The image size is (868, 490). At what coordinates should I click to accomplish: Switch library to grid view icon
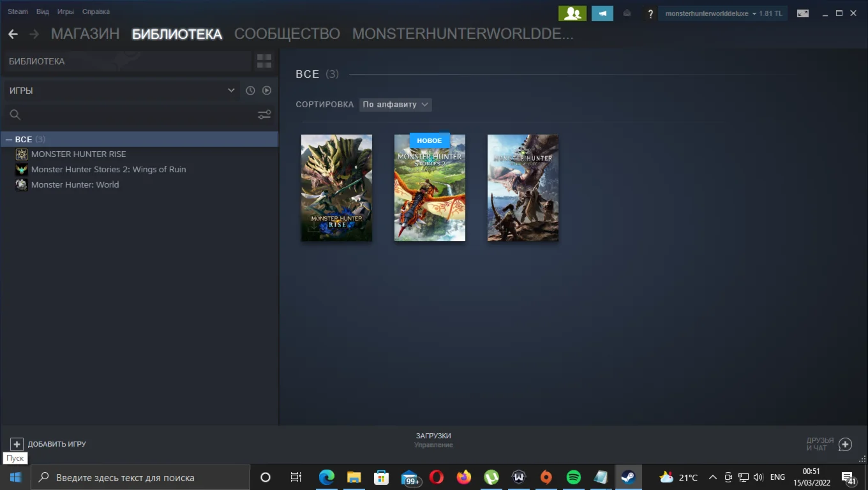pos(264,61)
